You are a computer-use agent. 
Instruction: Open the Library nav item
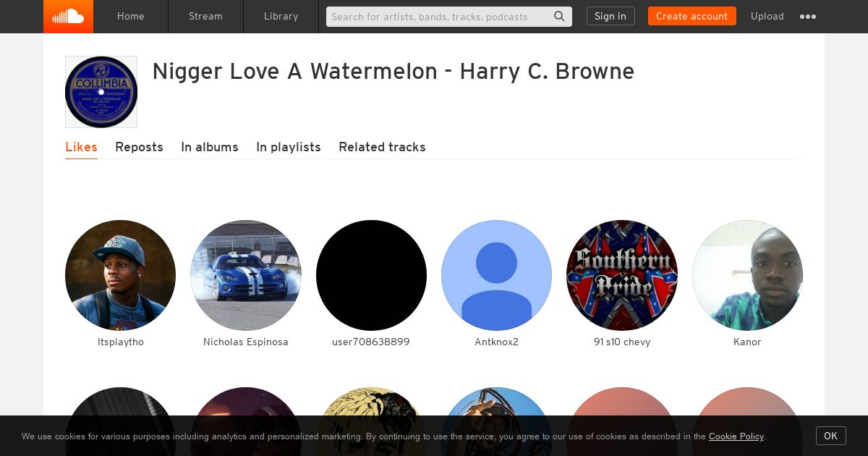(281, 16)
